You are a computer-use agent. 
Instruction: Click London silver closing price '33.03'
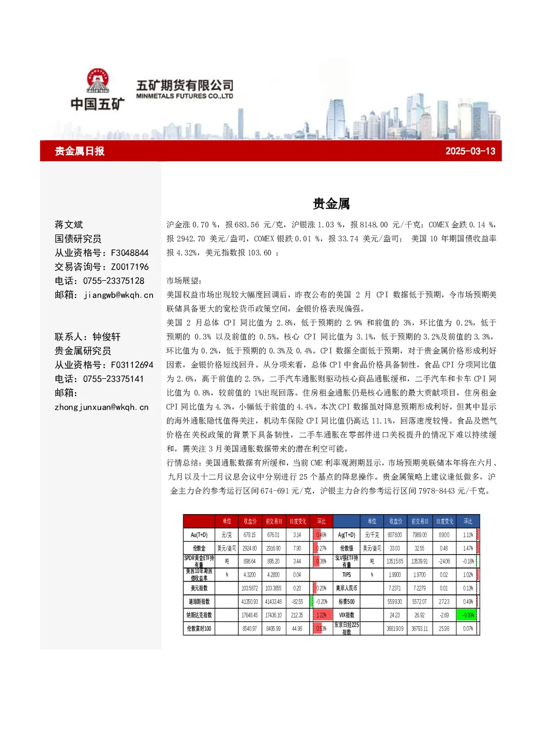(x=395, y=548)
